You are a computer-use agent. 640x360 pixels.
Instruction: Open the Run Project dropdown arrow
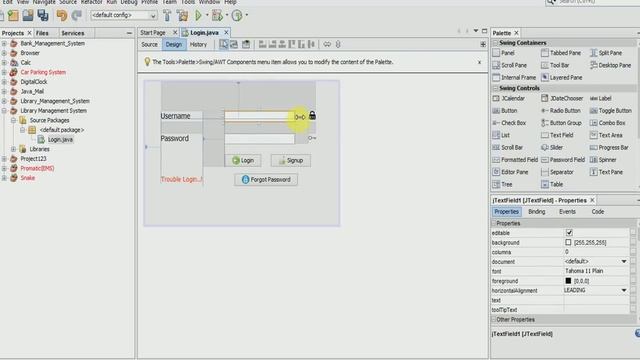[x=207, y=16]
